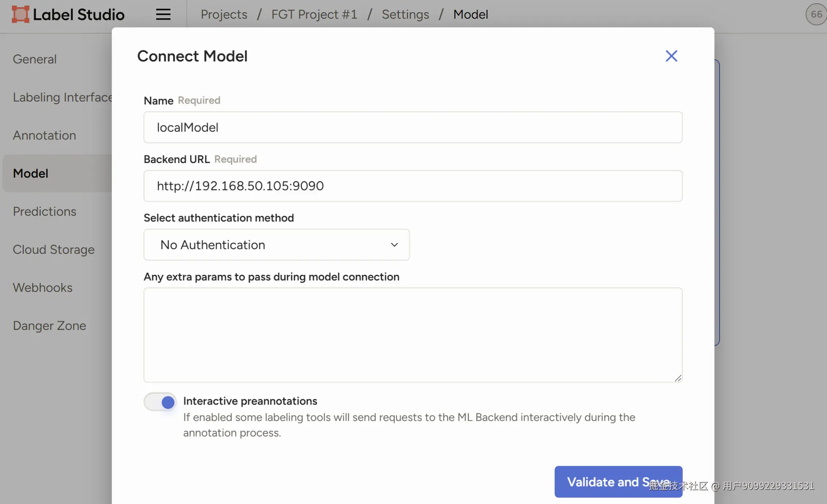Open the hamburger menu icon

[163, 14]
